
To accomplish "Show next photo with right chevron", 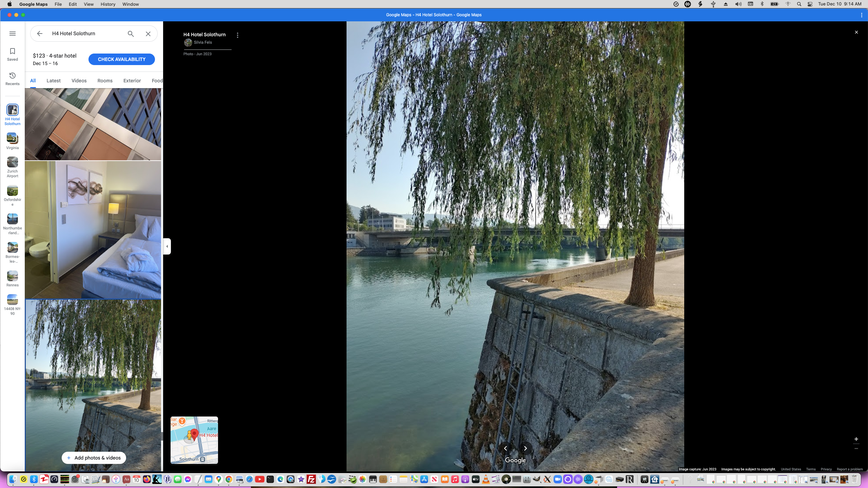I will [525, 448].
